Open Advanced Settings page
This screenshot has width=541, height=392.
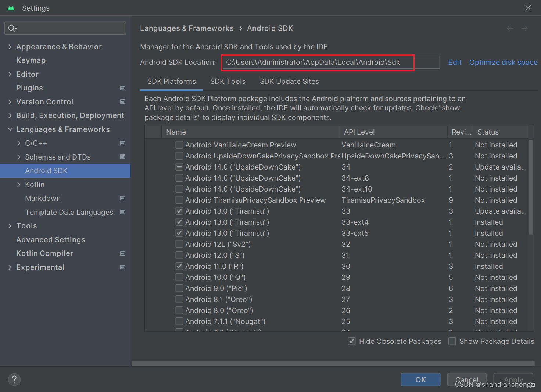[x=51, y=240]
